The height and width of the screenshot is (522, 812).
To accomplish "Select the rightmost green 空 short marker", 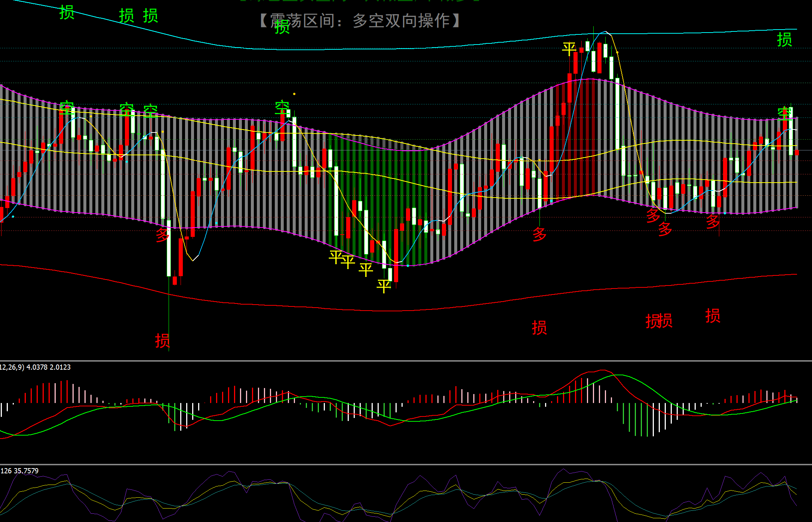I will [784, 113].
